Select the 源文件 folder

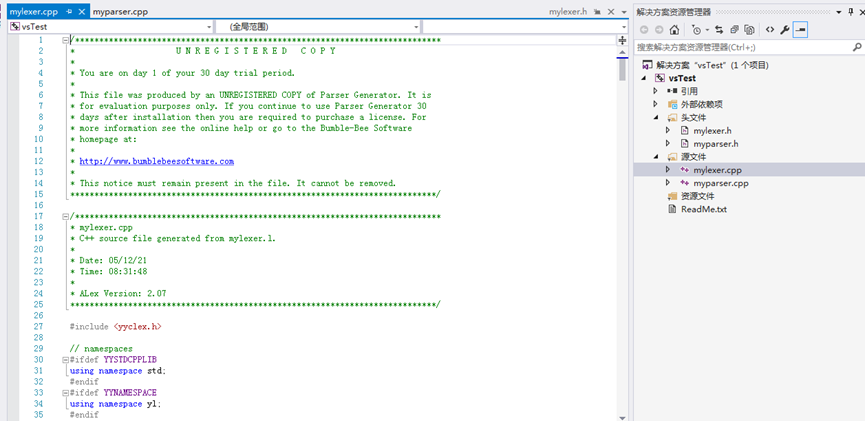[x=693, y=157]
